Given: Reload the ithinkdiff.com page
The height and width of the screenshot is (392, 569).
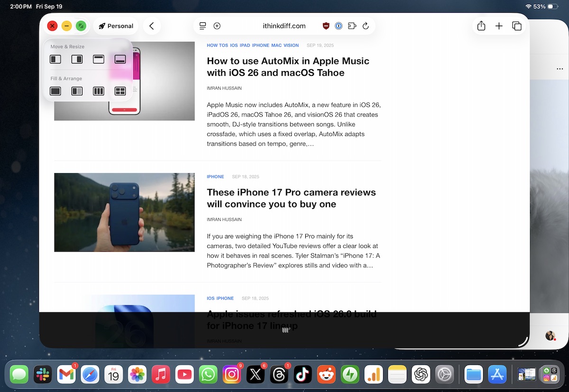Looking at the screenshot, I should [x=366, y=26].
